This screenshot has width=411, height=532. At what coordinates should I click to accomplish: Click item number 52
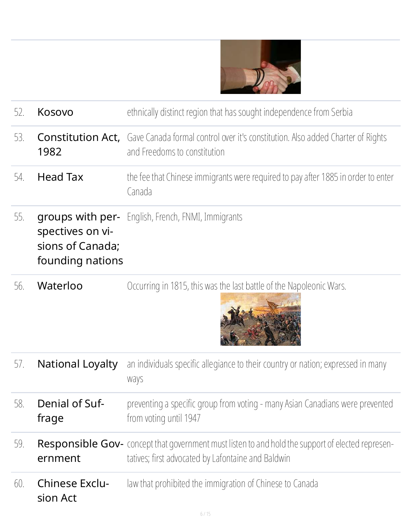[x=19, y=112]
